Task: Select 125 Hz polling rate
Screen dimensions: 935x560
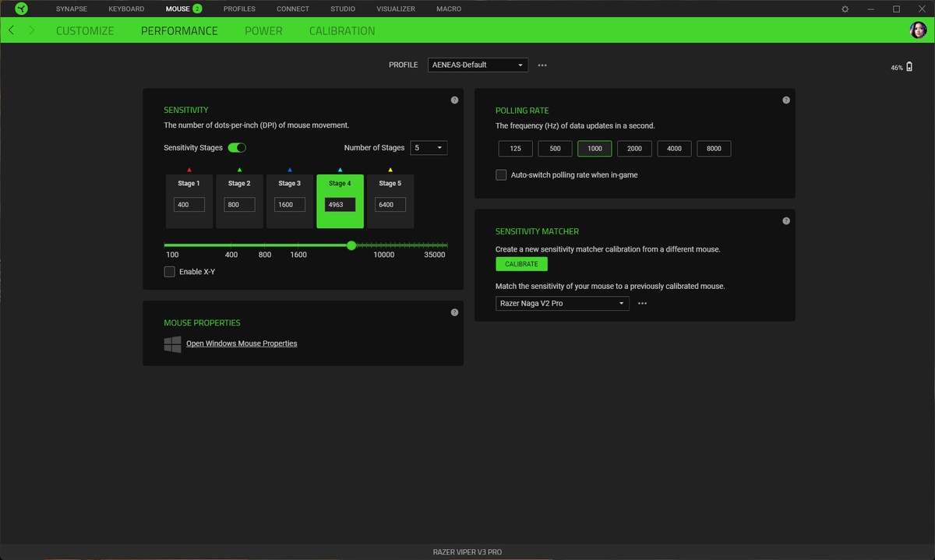Action: [515, 149]
